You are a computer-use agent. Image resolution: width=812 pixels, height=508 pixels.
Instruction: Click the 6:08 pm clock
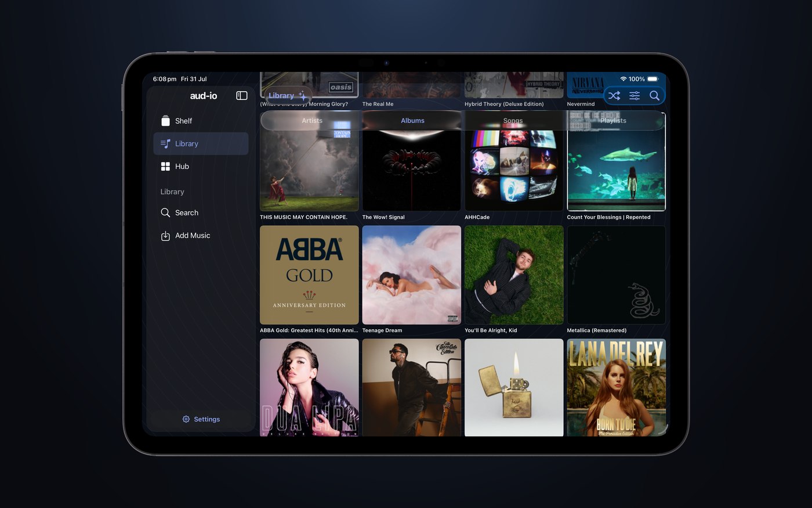165,79
